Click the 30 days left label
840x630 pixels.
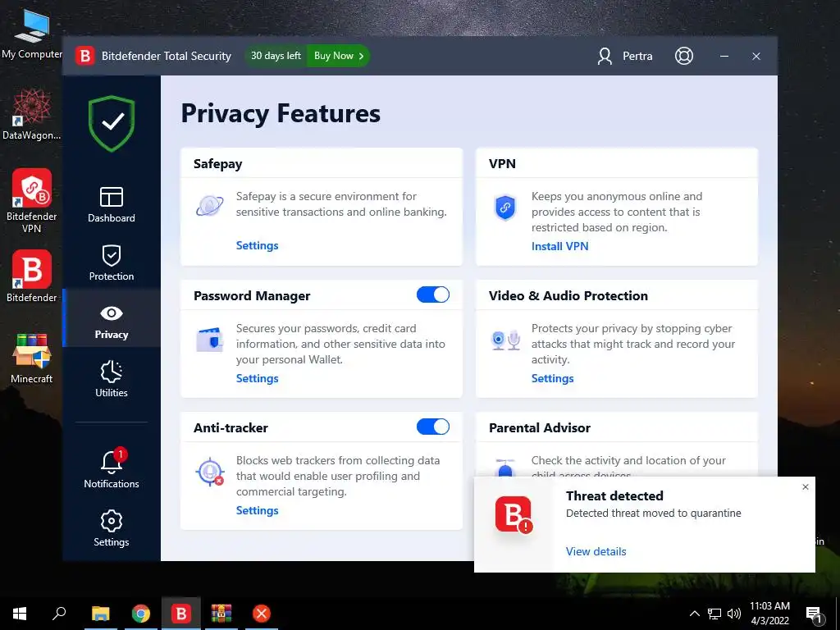pyautogui.click(x=276, y=56)
